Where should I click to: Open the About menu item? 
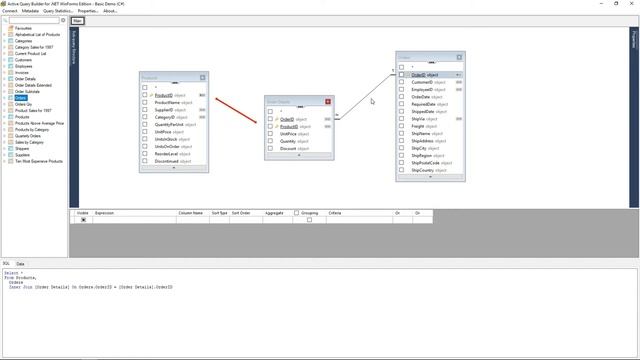(x=110, y=11)
